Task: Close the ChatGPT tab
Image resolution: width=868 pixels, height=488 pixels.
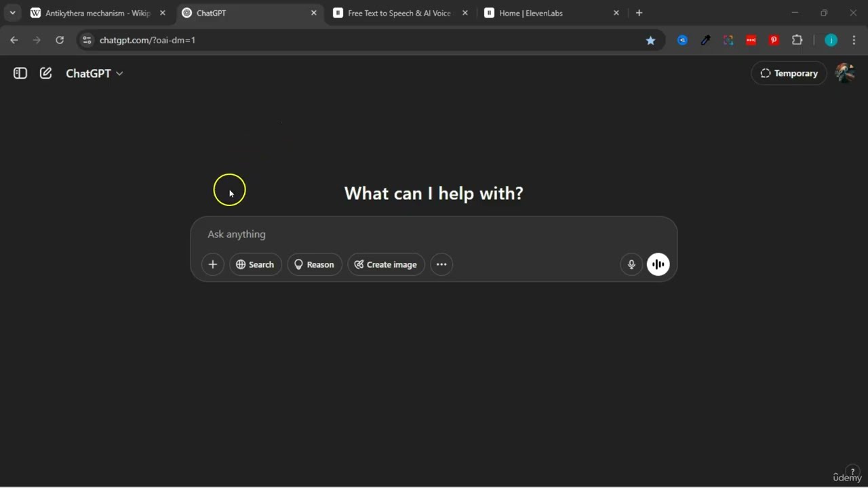Action: pyautogui.click(x=314, y=13)
